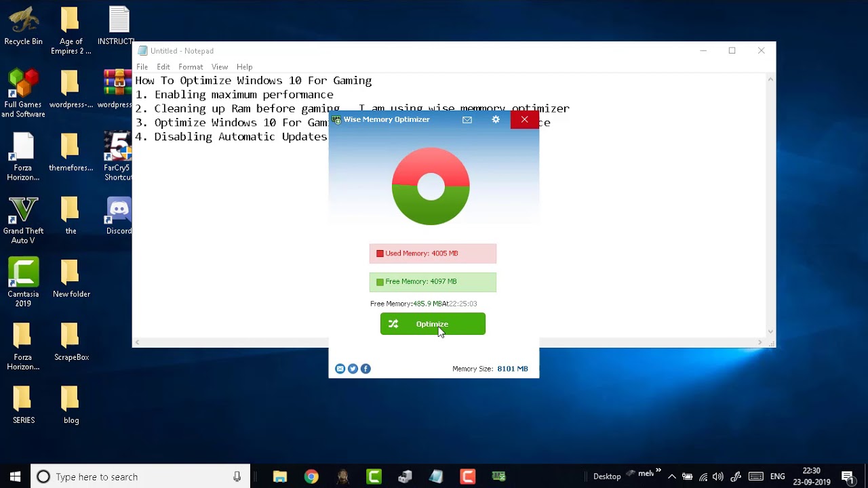Image resolution: width=868 pixels, height=488 pixels.
Task: Click the Memory Size 8101 MB value
Action: click(x=513, y=369)
